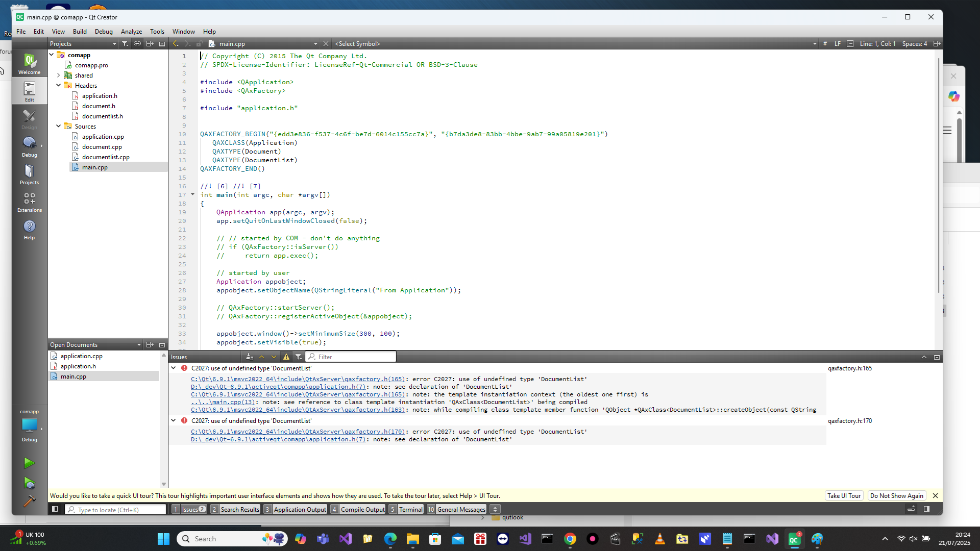Toggle the right sidebar visibility
Viewport: 980px width, 551px height.
point(926,509)
